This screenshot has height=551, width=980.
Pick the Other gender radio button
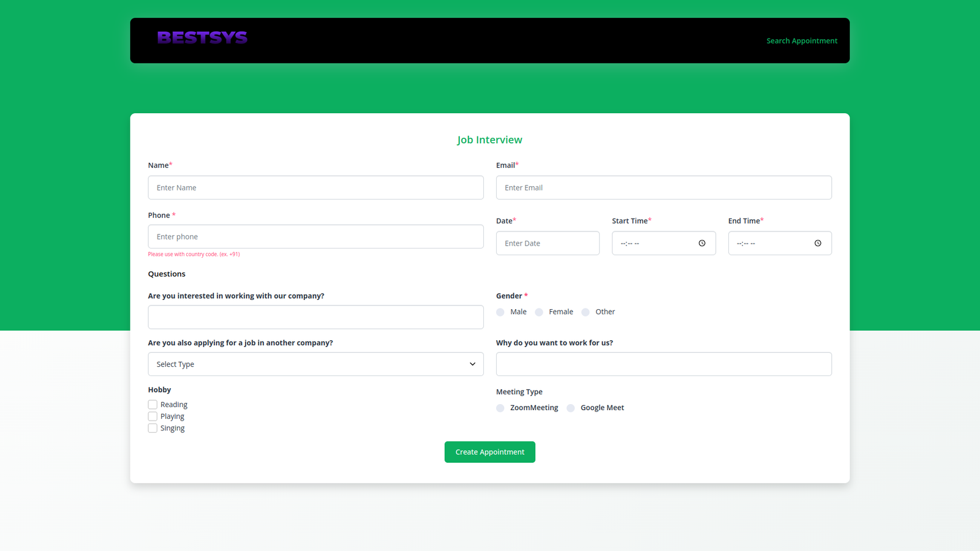586,312
